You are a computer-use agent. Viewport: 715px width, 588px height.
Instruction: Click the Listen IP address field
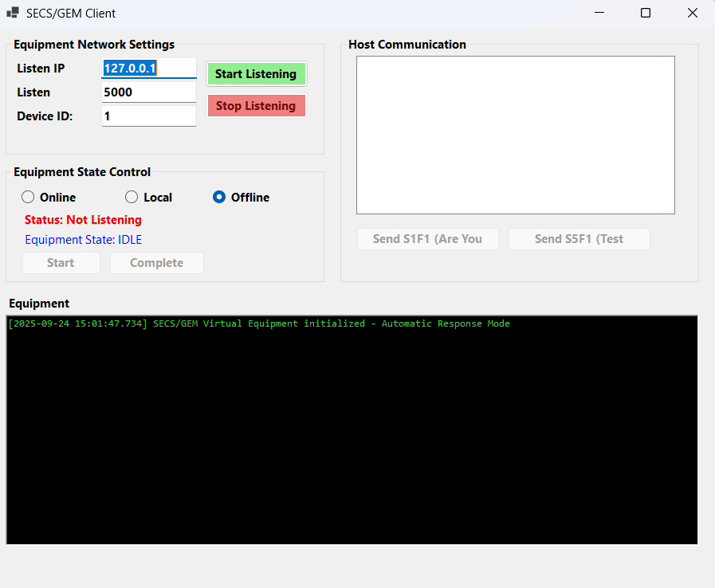(x=149, y=69)
